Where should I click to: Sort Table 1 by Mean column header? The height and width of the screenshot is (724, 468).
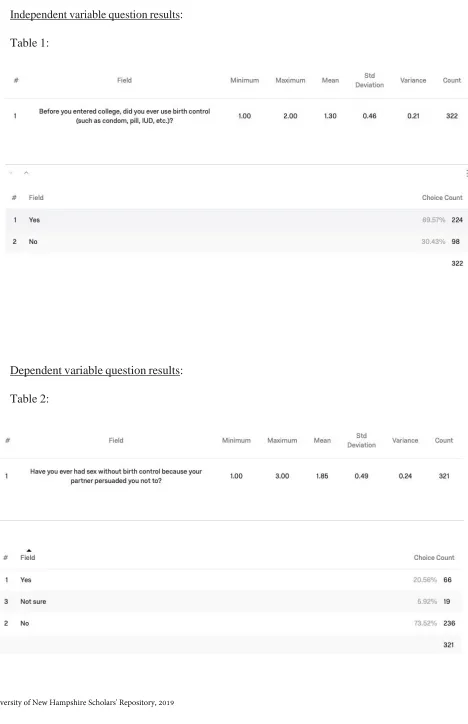click(330, 80)
